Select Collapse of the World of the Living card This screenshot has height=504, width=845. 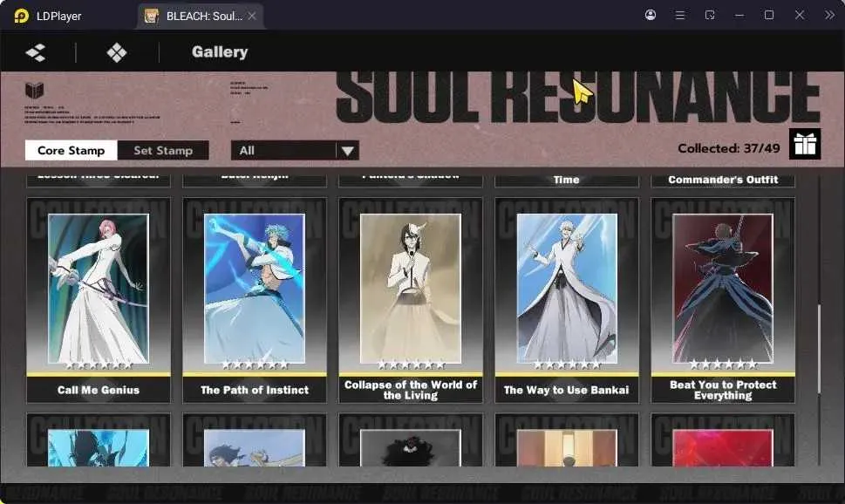[x=411, y=300]
